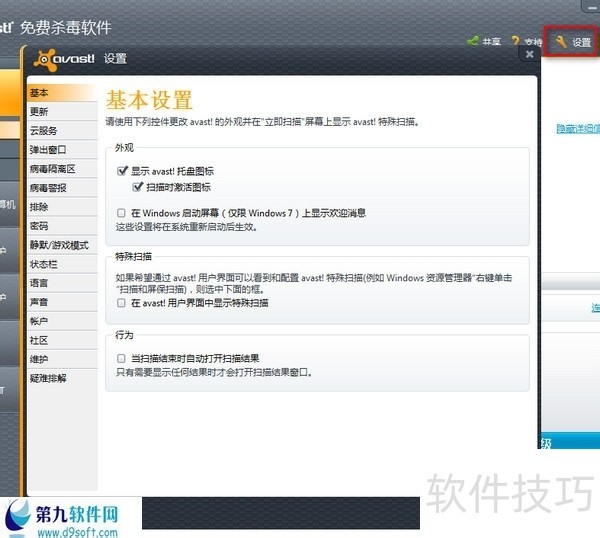The width and height of the screenshot is (600, 538).
Task: Click the 支持 question mark icon
Action: [x=516, y=42]
